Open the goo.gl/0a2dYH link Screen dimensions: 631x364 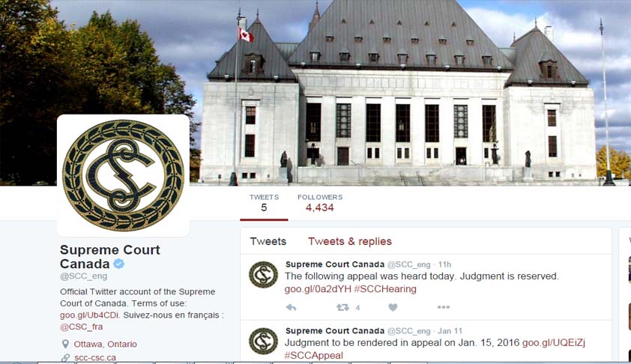[x=318, y=289]
